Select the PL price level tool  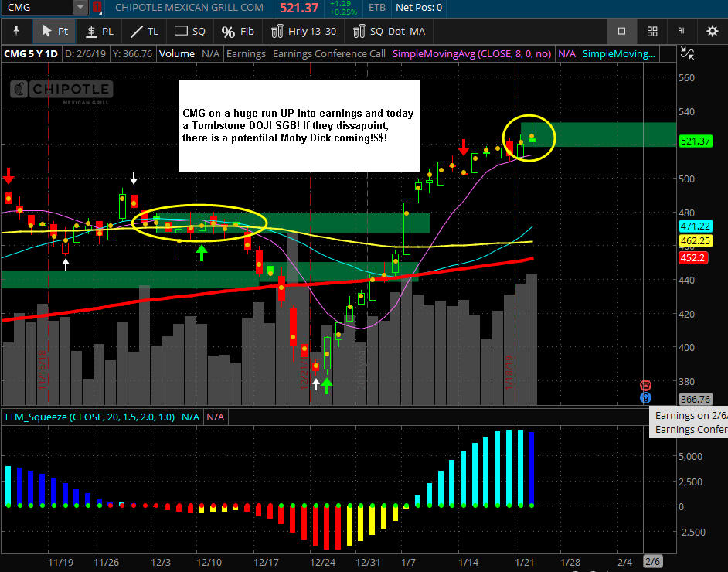pyautogui.click(x=100, y=31)
